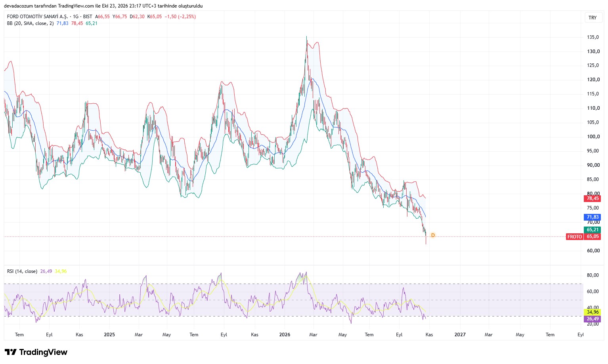Click the Y66,75 high value in the legend

[x=120, y=17]
